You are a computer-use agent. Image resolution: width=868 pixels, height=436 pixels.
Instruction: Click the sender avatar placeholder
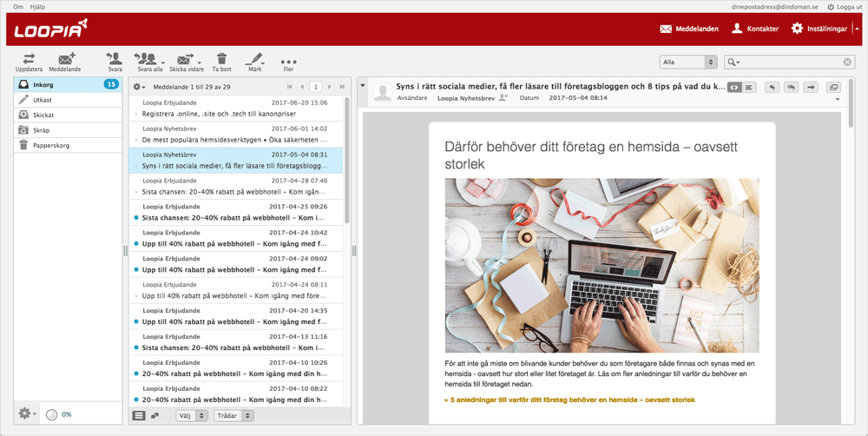383,92
